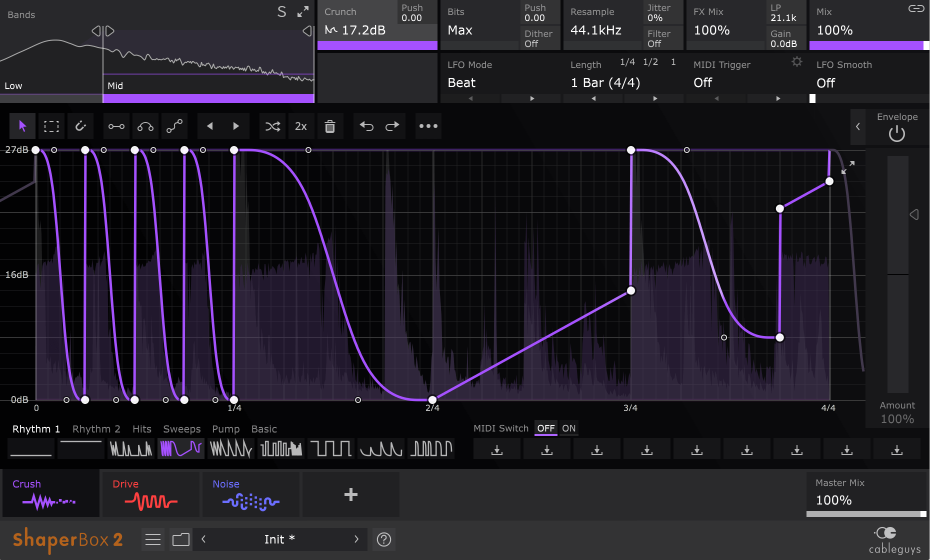Step LFO Mode to next option
Viewport: 930px width, 560px height.
(532, 98)
